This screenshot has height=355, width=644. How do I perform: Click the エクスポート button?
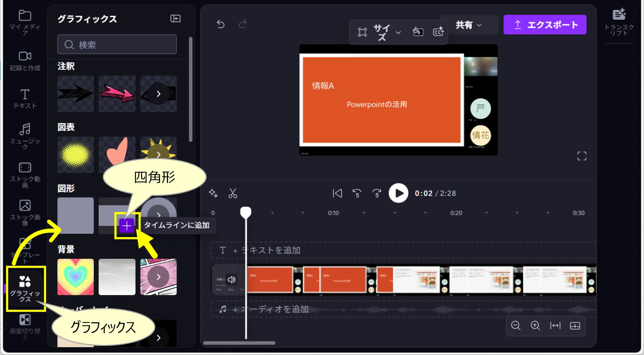click(545, 25)
